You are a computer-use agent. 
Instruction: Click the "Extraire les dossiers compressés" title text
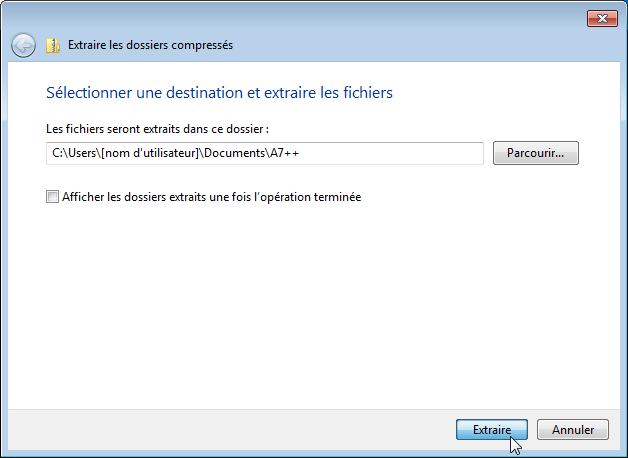(150, 45)
